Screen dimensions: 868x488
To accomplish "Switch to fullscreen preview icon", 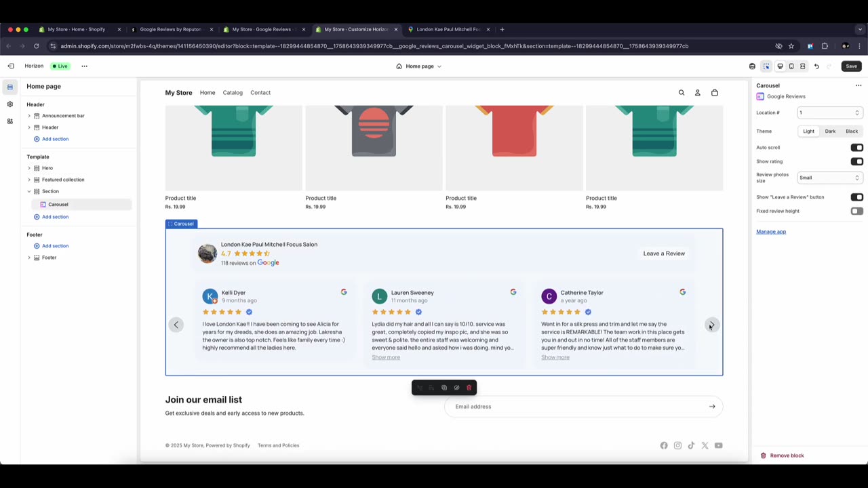I will (803, 66).
